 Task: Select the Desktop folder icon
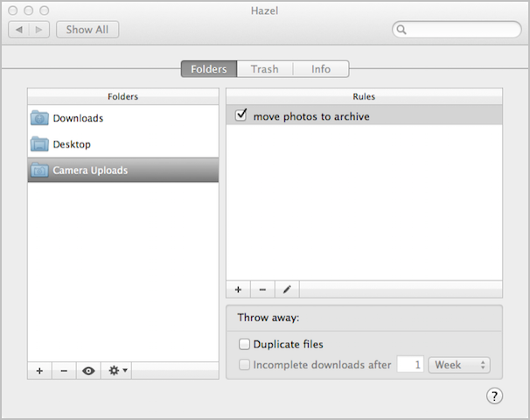coord(39,144)
